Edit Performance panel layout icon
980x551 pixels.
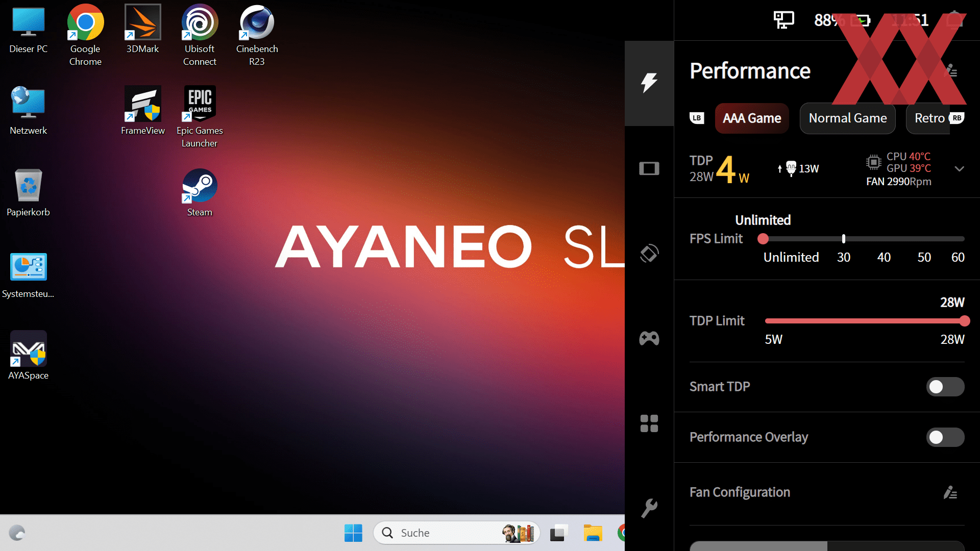pyautogui.click(x=950, y=70)
